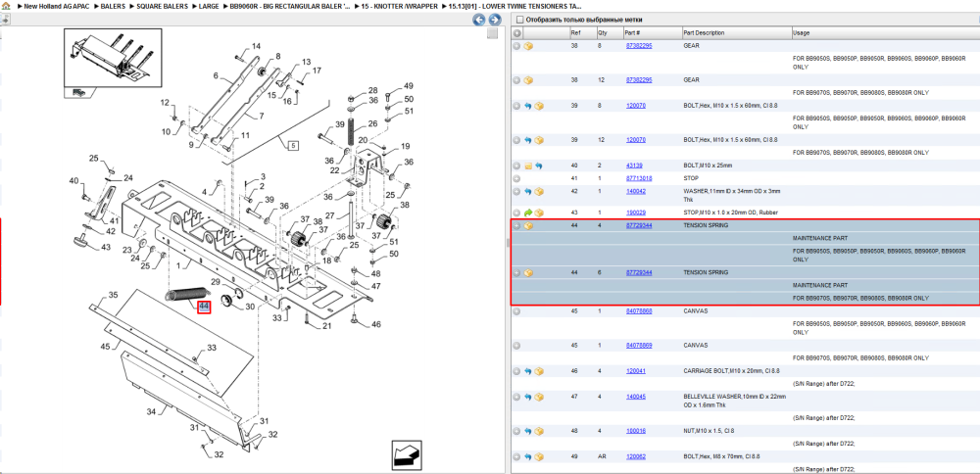Open '15 - KNOTTER /WRAPPER' breadcrumb
Screen dimensions: 980x474
tap(400, 6)
